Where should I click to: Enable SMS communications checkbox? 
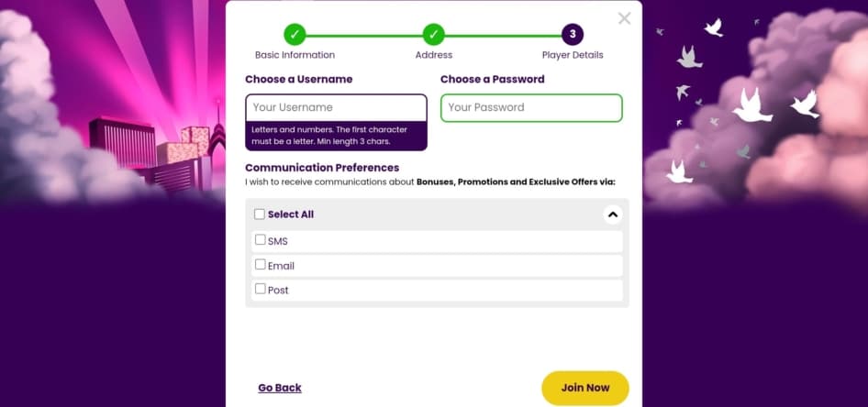pos(261,240)
